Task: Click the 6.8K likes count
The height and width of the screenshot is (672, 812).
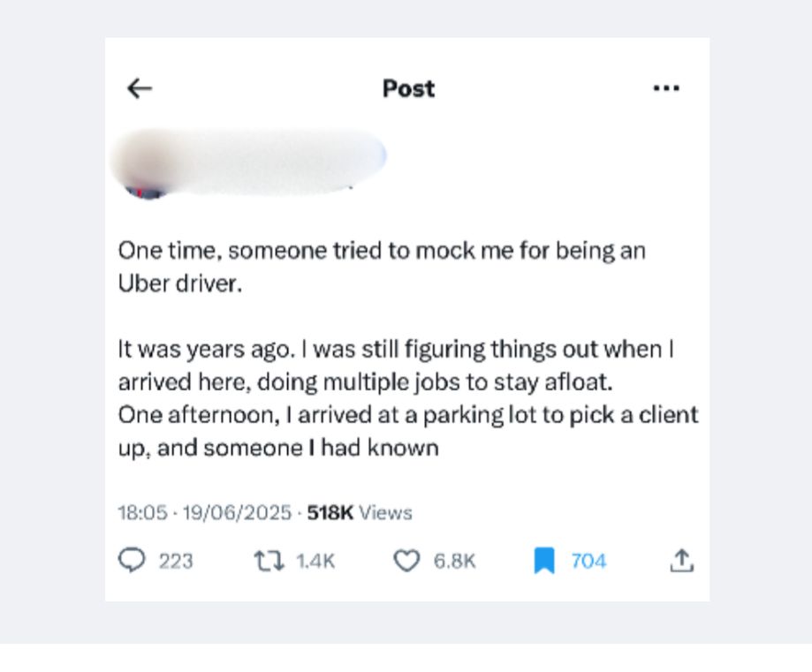Action: click(x=454, y=562)
